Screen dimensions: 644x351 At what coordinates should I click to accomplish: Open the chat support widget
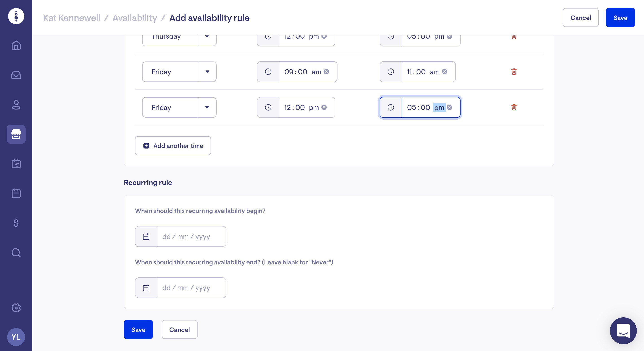[623, 331]
